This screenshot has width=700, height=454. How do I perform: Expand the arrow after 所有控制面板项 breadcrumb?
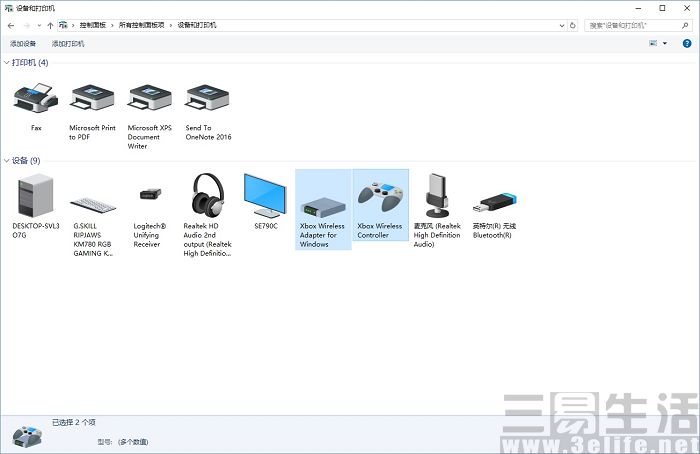171,25
